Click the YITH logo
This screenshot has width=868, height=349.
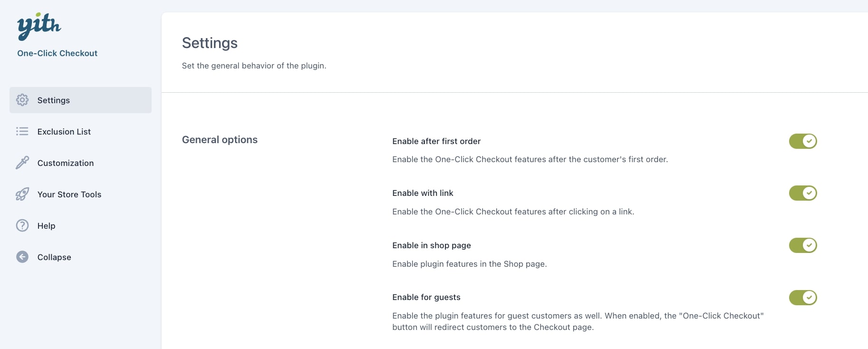[x=39, y=26]
